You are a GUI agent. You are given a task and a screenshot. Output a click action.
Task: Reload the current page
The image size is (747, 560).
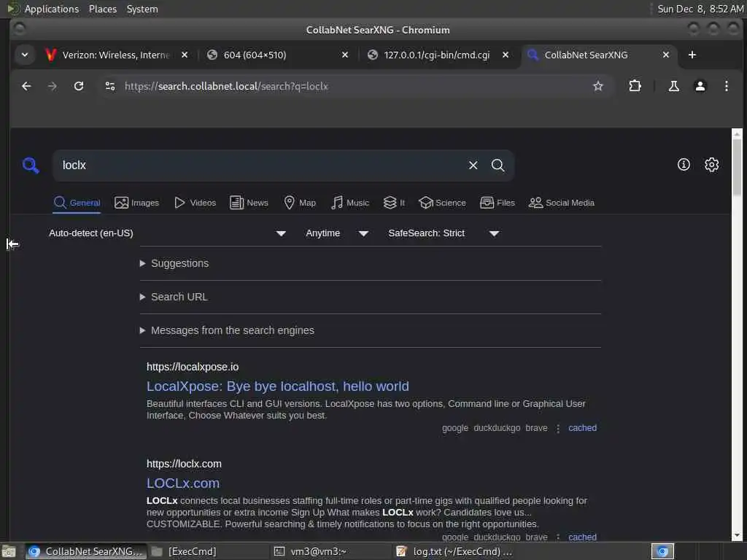pos(79,86)
